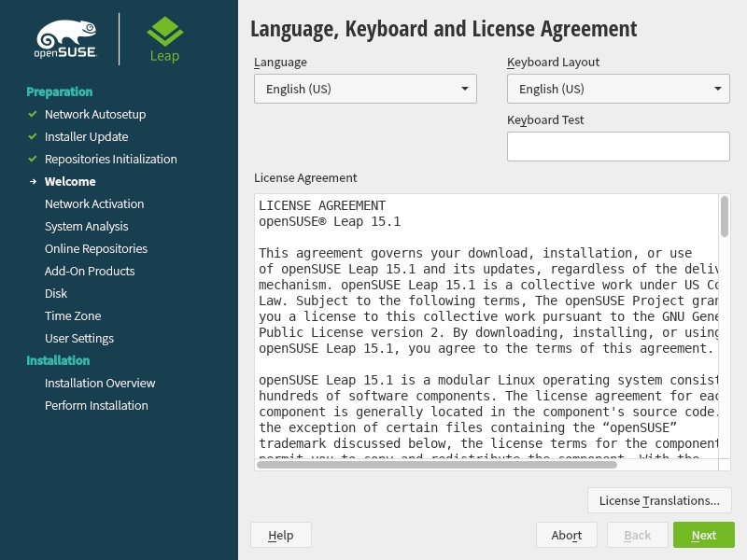
Task: Select the Time Zone step in sidebar
Action: pos(73,315)
